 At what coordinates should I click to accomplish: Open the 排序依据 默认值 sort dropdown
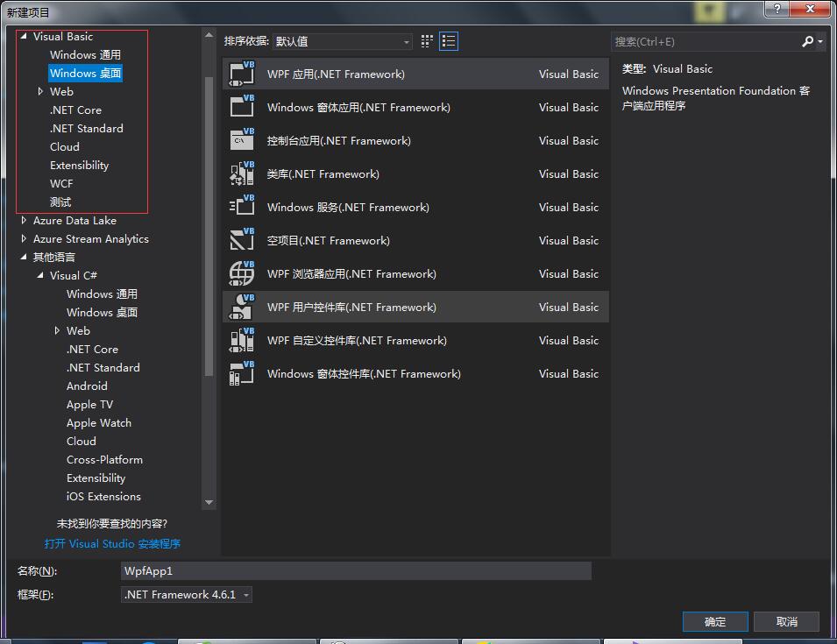click(x=342, y=41)
